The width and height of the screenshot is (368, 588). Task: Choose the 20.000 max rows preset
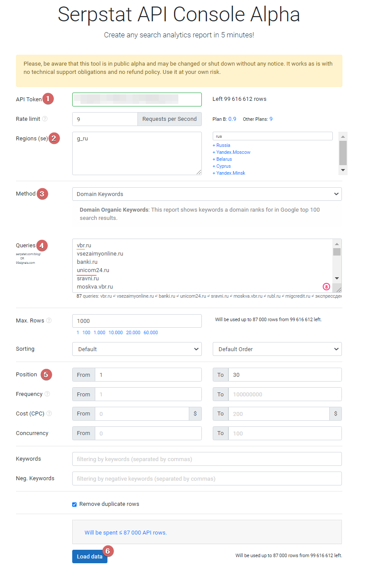(x=133, y=332)
